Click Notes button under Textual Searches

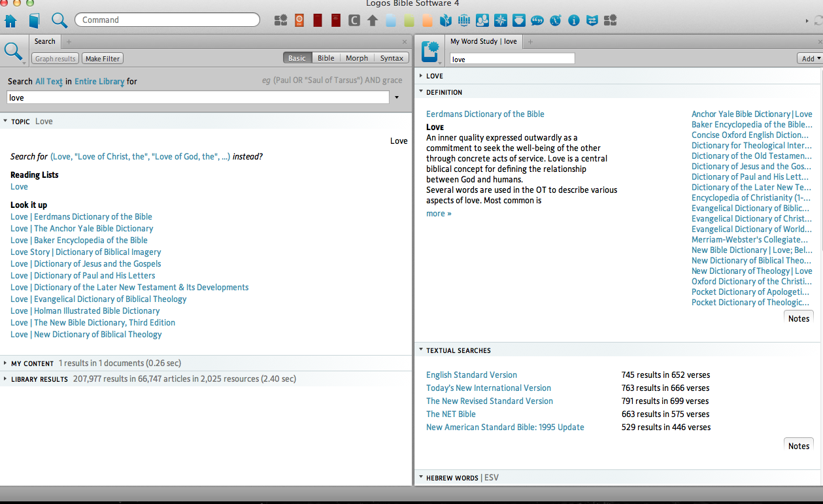pos(799,446)
